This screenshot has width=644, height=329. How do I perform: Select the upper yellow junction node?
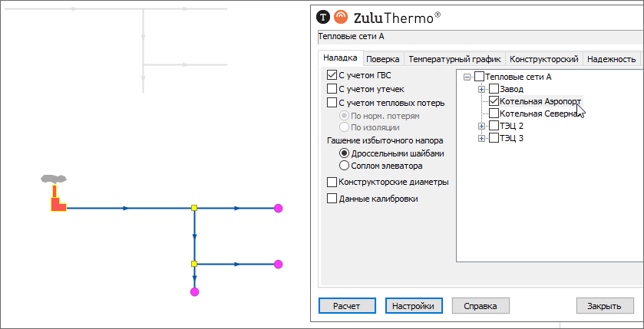pos(194,208)
